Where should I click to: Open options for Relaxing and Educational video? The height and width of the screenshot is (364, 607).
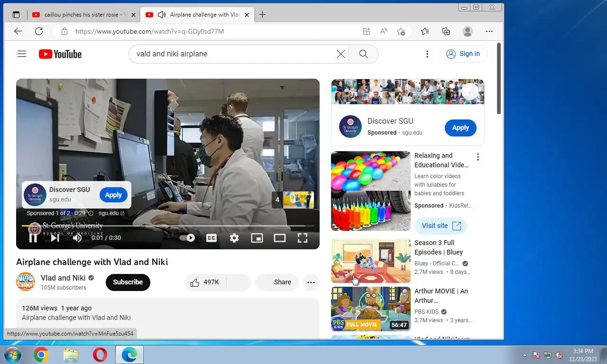click(x=478, y=157)
